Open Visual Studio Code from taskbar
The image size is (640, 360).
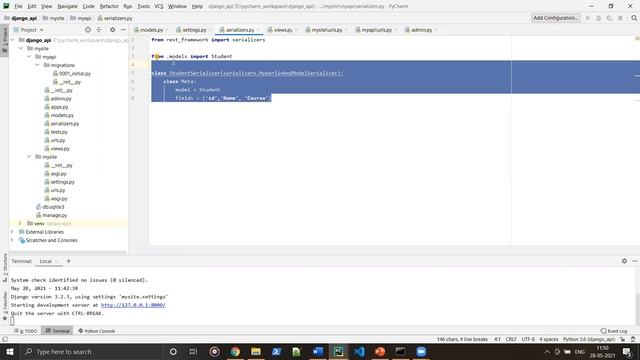(359, 351)
